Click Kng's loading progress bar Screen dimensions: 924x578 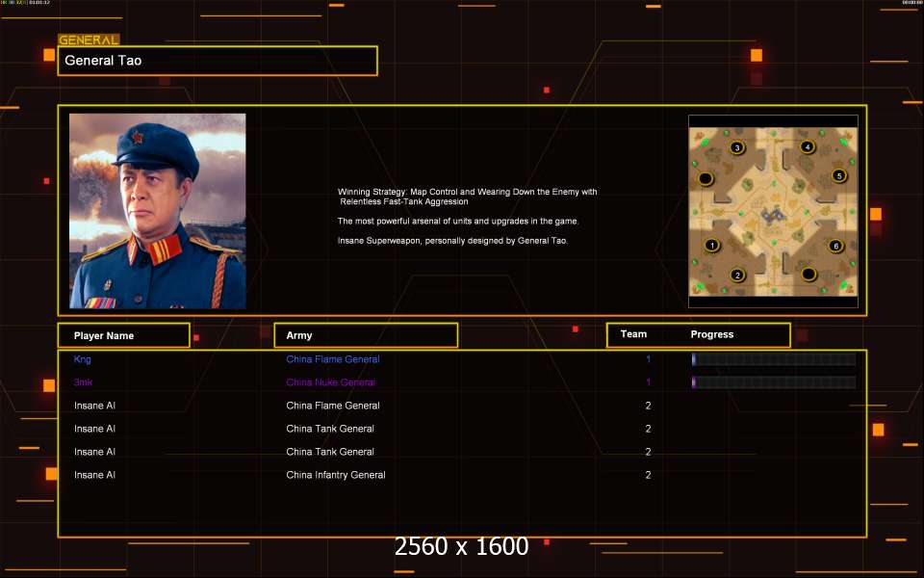click(x=774, y=359)
